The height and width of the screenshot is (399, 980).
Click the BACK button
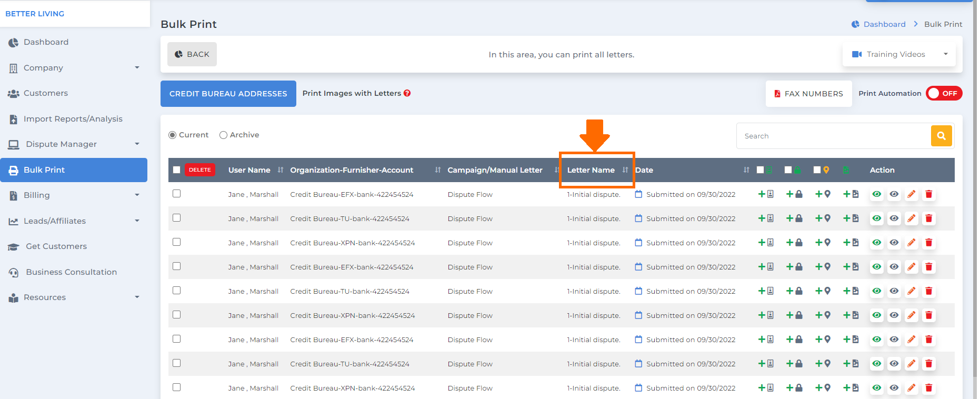192,54
